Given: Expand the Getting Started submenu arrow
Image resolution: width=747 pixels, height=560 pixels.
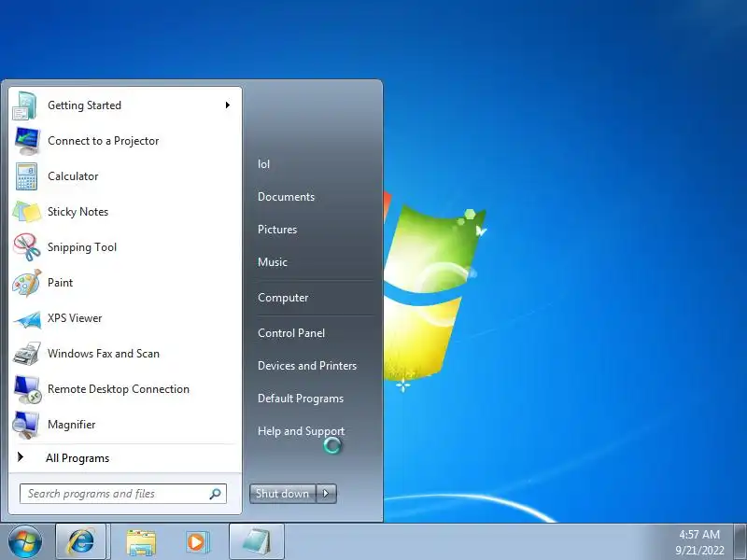Looking at the screenshot, I should click(228, 105).
